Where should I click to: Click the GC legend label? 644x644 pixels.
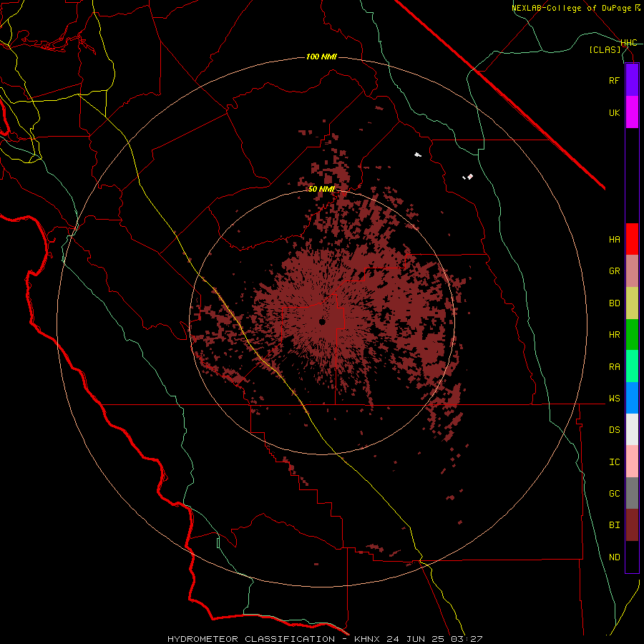(614, 494)
